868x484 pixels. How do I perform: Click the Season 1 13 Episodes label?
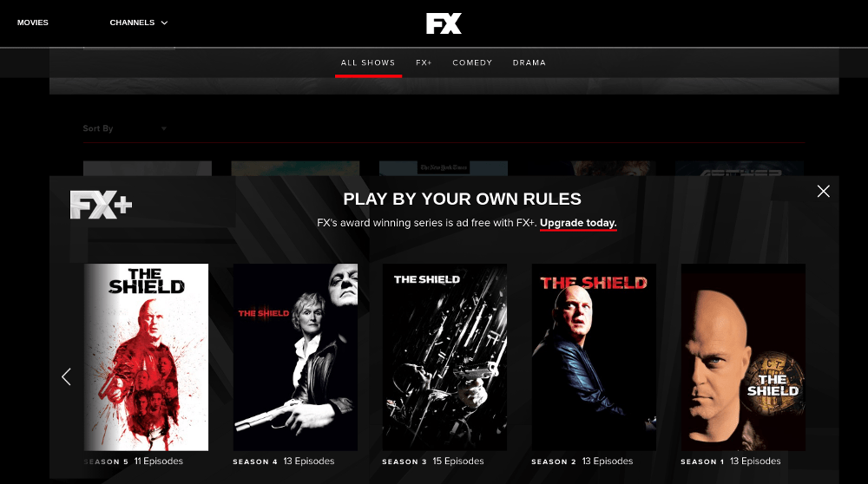click(x=731, y=461)
